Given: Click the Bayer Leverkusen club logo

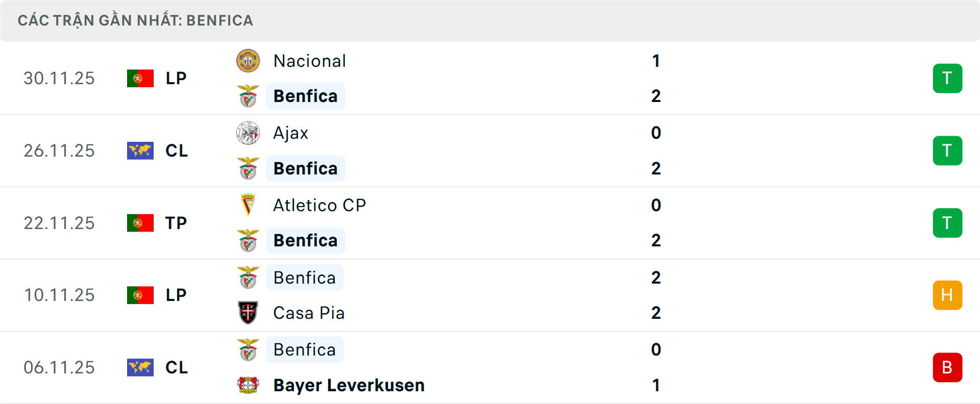Looking at the screenshot, I should (x=248, y=385).
